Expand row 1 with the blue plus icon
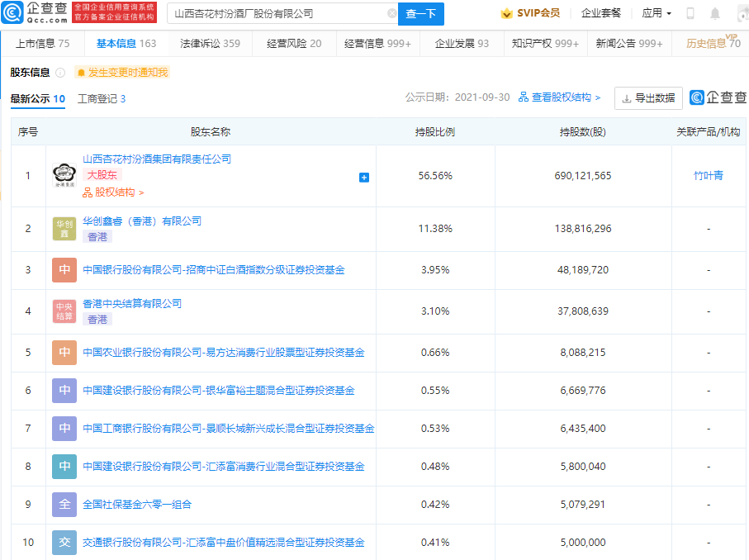Image resolution: width=749 pixels, height=560 pixels. (364, 178)
